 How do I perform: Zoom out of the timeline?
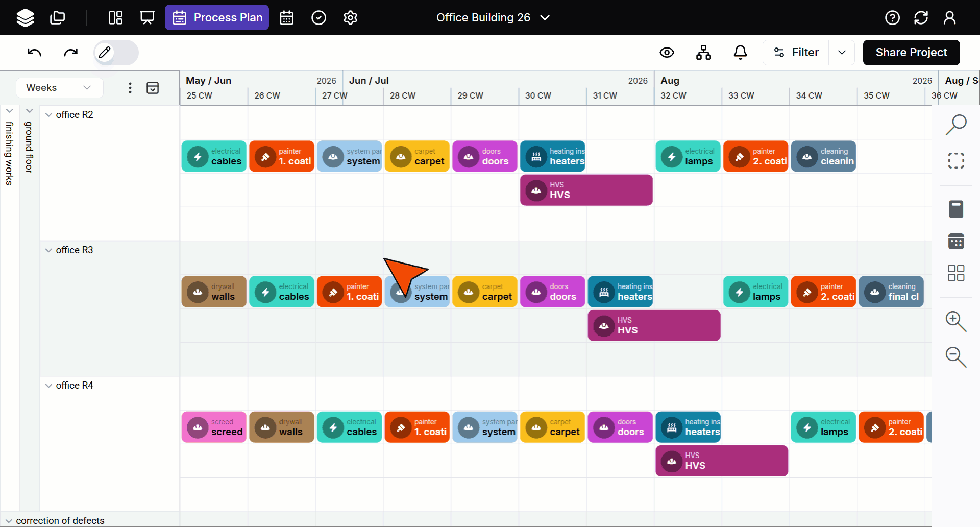pos(955,356)
